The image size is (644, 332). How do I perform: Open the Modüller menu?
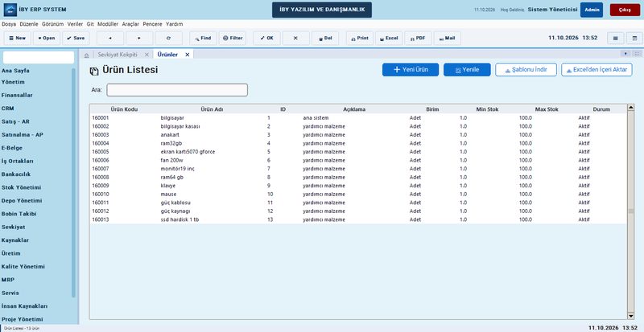click(108, 24)
